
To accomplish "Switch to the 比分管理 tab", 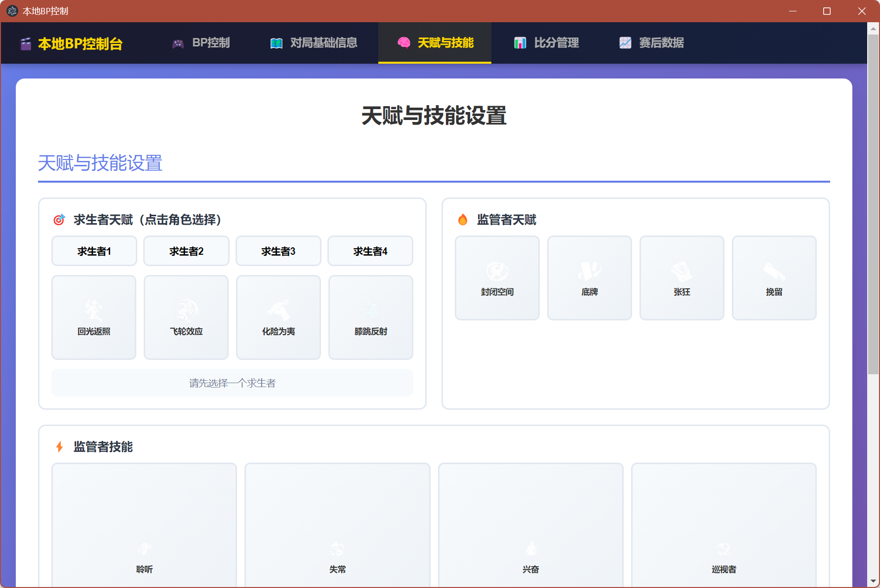I will point(556,43).
